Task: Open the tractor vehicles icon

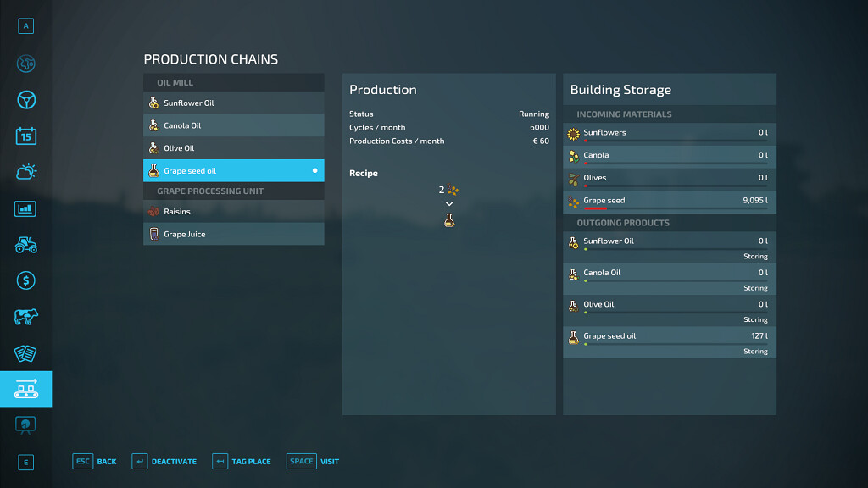Action: pos(25,245)
